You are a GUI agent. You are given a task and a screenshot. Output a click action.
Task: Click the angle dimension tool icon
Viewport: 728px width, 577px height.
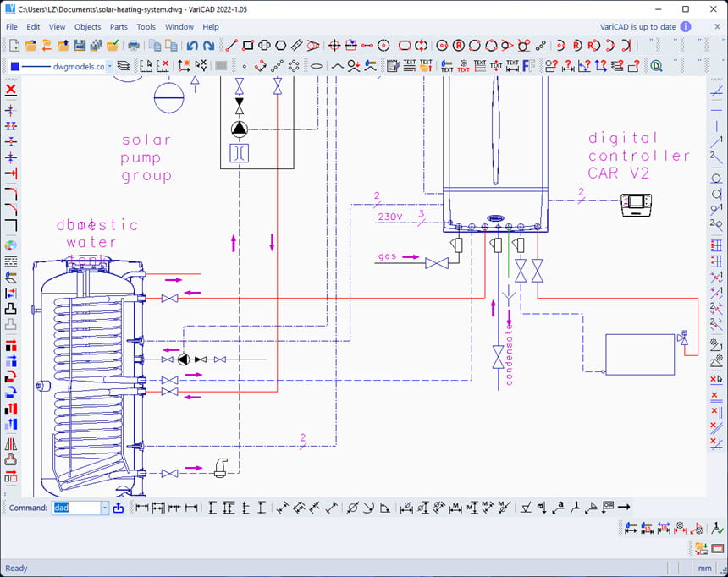point(385,508)
